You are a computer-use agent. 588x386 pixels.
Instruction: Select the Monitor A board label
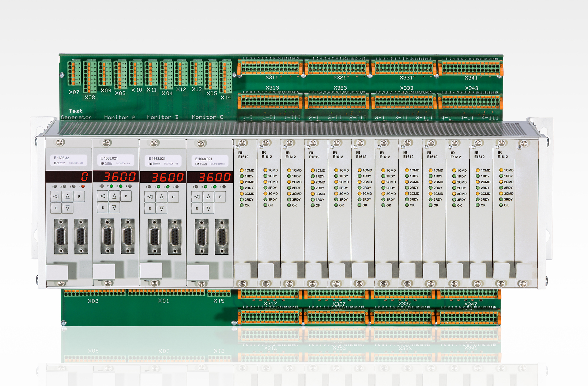(x=120, y=117)
